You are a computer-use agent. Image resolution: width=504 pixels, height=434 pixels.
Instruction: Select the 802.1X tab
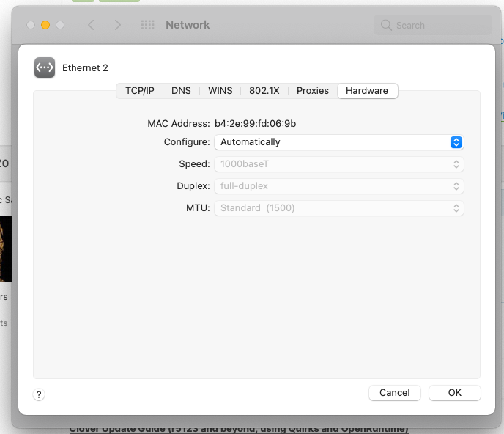pyautogui.click(x=264, y=91)
